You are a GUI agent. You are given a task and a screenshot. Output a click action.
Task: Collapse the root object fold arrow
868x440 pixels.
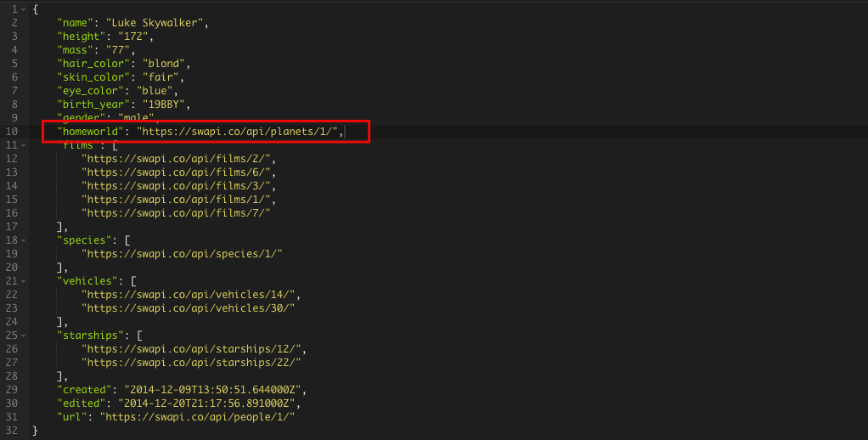pos(23,9)
